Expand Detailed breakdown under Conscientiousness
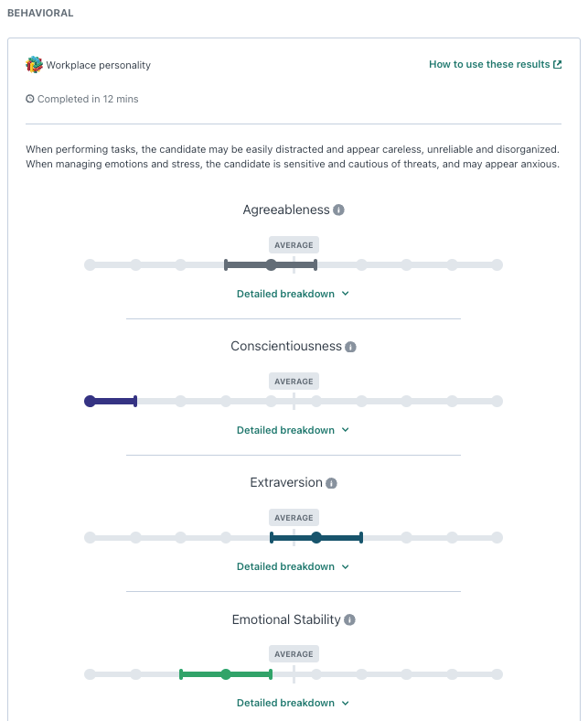The image size is (588, 721). tap(293, 430)
